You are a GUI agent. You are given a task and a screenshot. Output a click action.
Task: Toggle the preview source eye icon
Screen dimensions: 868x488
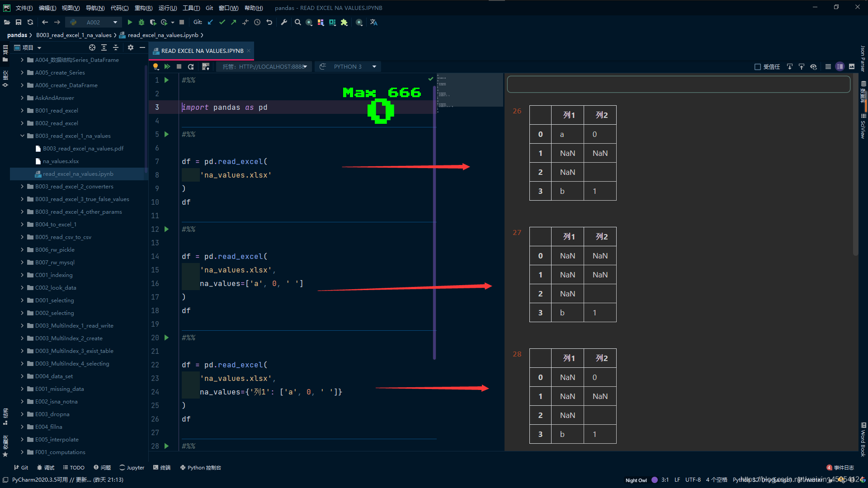pos(814,66)
